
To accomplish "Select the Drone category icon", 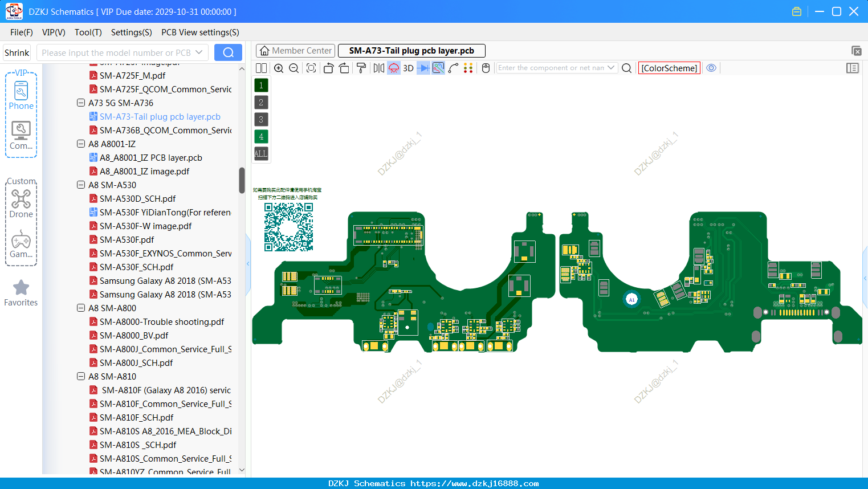I will pos(21,203).
